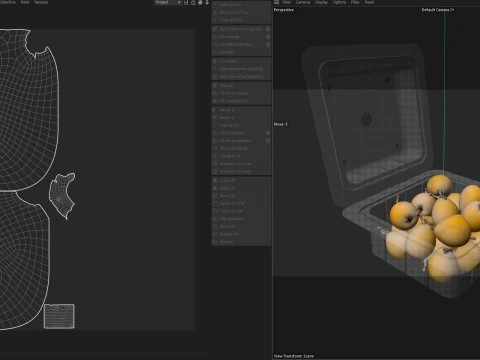
Task: Click the Unstitch UV icon
Action: click(215, 156)
